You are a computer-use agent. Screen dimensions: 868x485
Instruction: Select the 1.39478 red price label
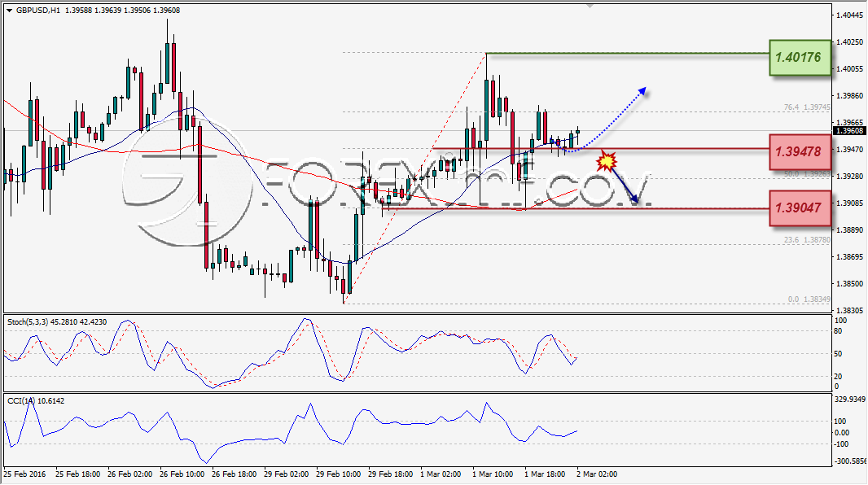(800, 151)
